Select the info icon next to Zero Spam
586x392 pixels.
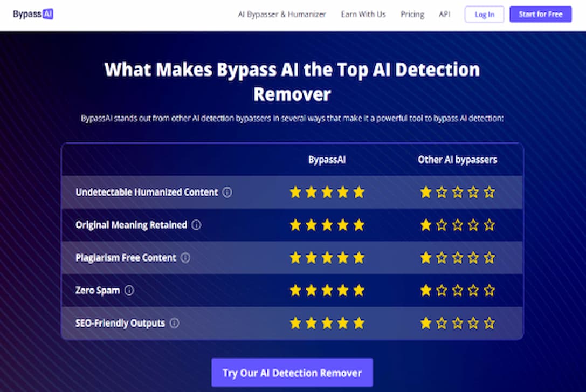129,290
